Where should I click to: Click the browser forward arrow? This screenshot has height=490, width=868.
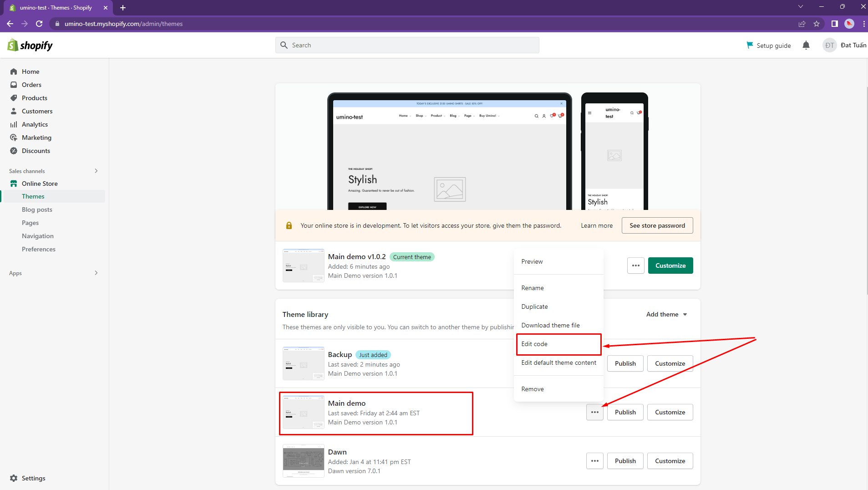(25, 24)
